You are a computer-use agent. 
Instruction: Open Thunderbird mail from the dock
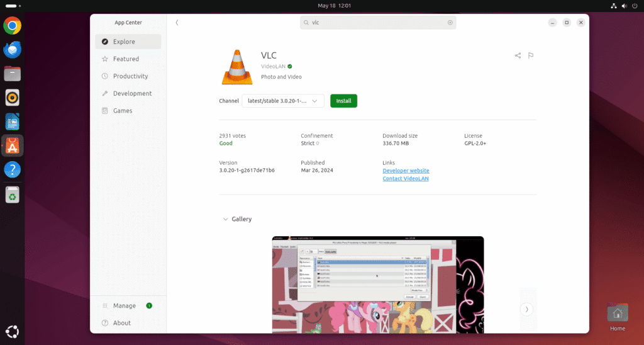(13, 50)
